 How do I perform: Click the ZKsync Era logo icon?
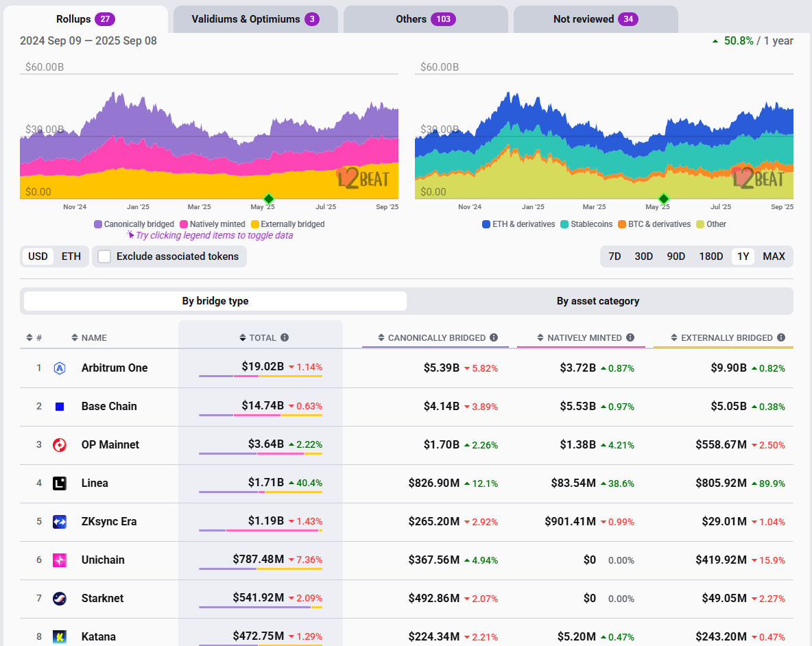[60, 522]
